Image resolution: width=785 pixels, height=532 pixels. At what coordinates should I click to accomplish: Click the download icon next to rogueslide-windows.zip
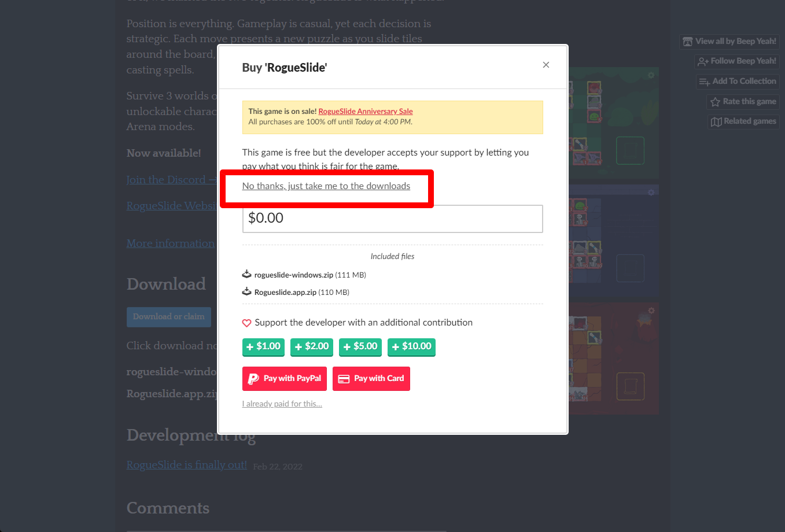click(x=246, y=274)
